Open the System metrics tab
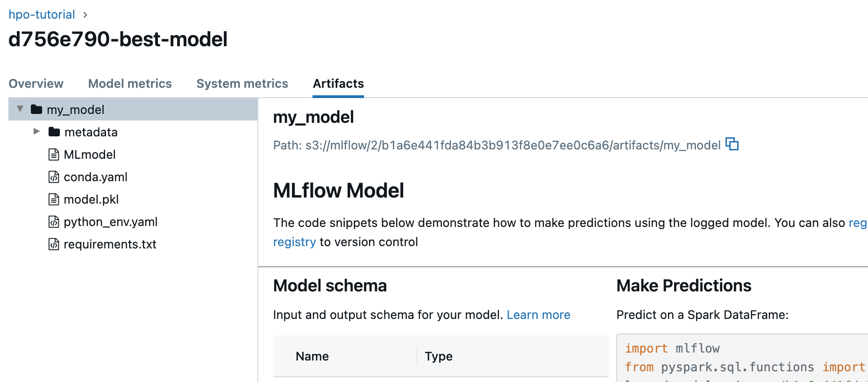 pyautogui.click(x=242, y=84)
